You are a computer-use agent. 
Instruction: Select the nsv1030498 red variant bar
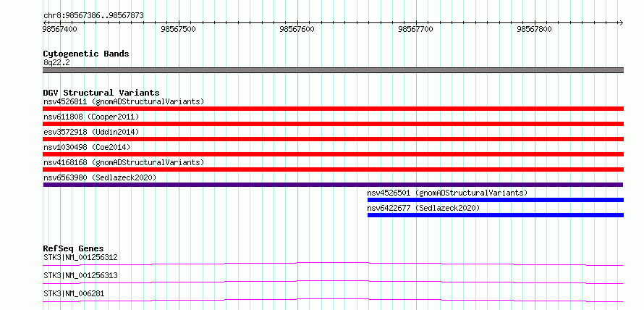[334, 154]
